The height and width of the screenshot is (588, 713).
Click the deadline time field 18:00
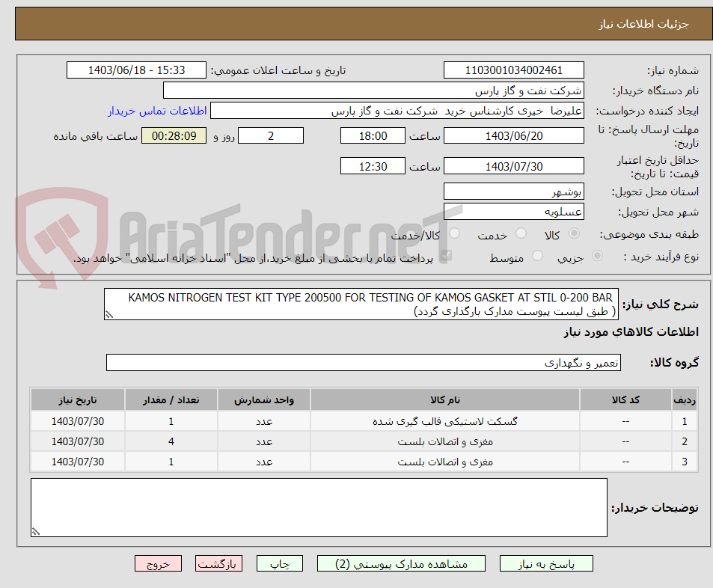tap(373, 135)
